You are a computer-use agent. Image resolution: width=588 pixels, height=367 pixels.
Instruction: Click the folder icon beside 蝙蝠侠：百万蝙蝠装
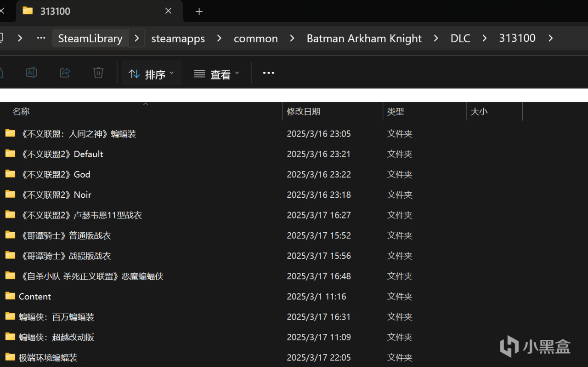(10, 316)
